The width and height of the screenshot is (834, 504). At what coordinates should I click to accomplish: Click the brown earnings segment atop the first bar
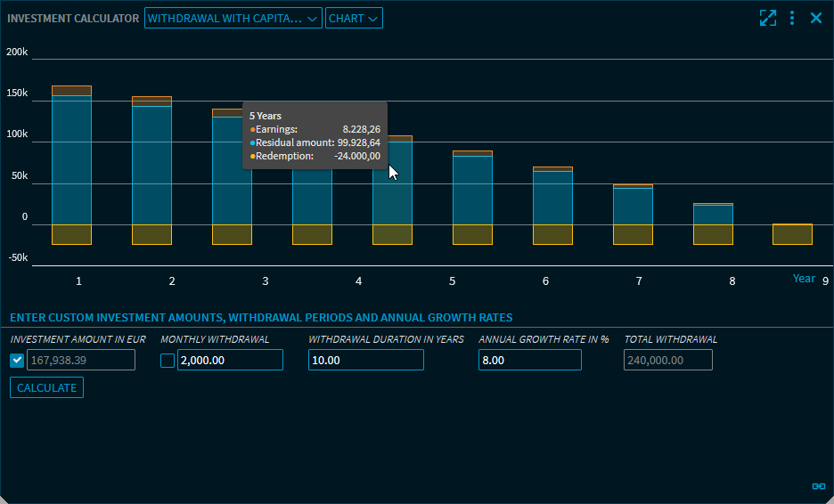click(71, 91)
